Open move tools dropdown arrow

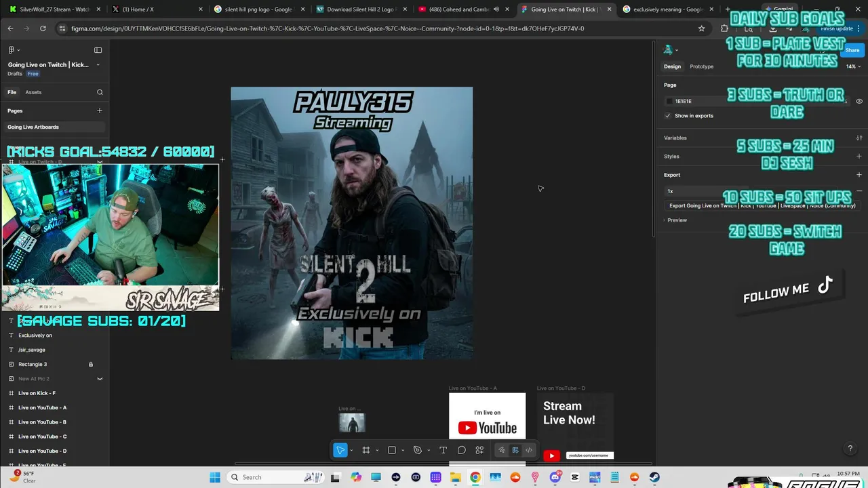[351, 450]
